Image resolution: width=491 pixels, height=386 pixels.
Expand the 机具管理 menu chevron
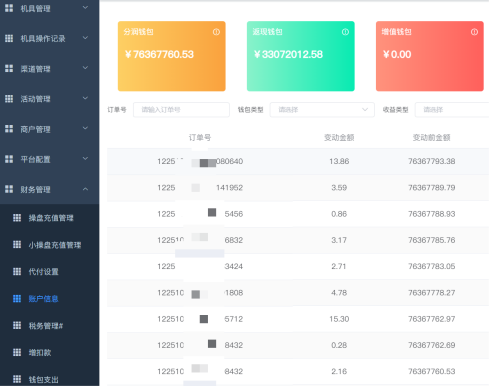(85, 7)
